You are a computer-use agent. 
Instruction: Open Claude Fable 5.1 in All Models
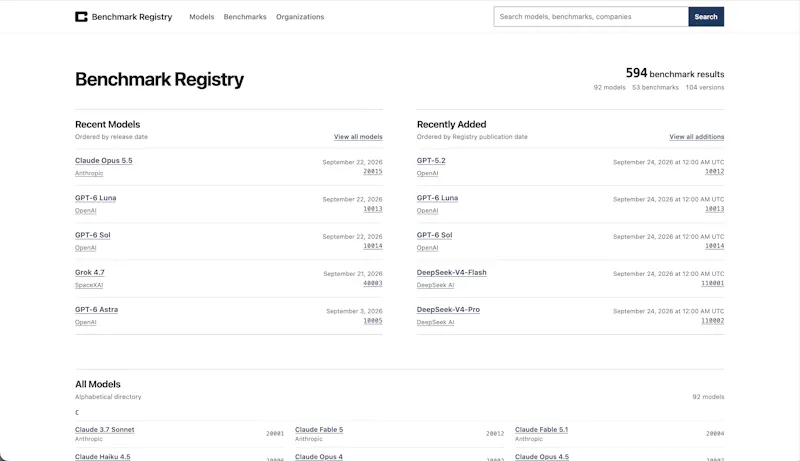coord(541,430)
